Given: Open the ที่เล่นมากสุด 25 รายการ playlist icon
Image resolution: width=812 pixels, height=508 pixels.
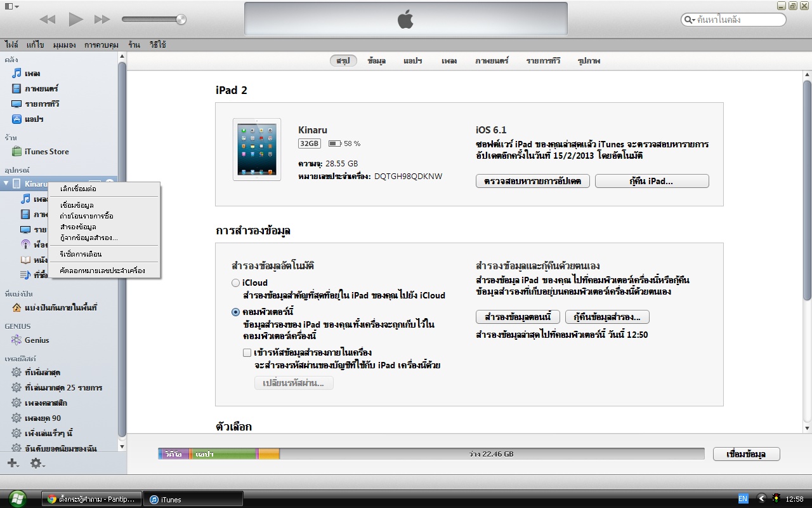Looking at the screenshot, I should pos(17,387).
